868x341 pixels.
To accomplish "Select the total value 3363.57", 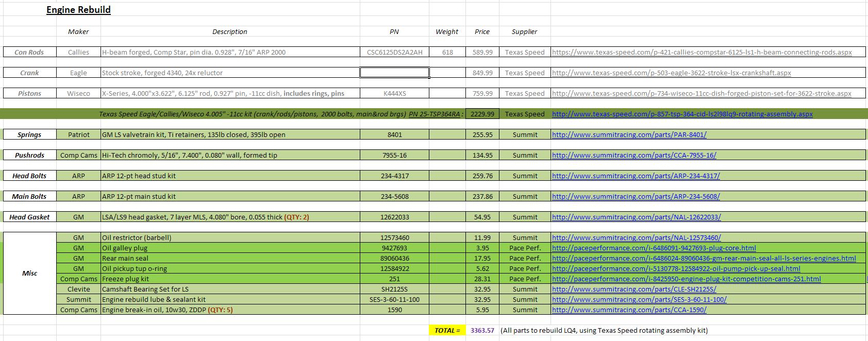I will pos(482,330).
